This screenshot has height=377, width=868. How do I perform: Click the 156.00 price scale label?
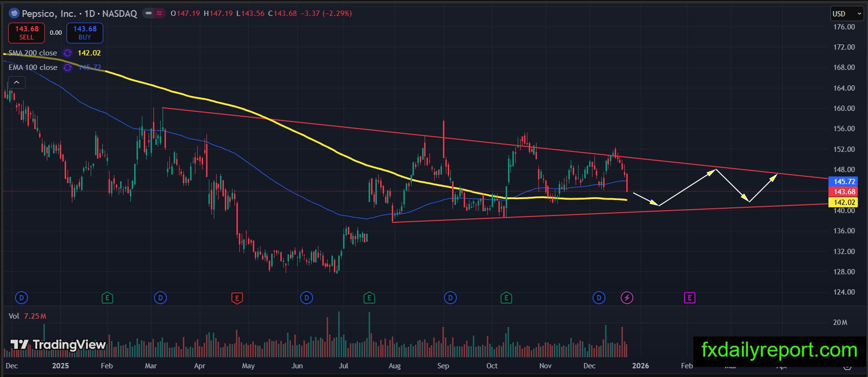tap(844, 129)
